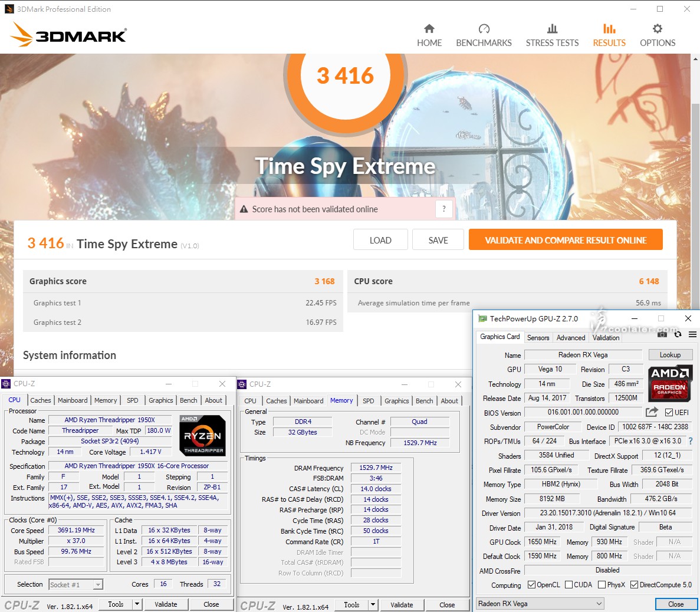Screen dimensions: 700x612
Task: Click Tools button in CPU-Z Memory window
Action: [351, 605]
